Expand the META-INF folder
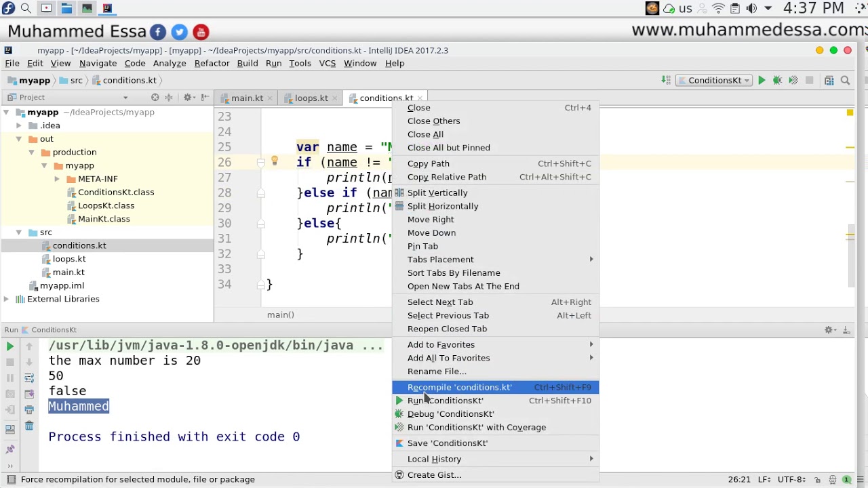 [57, 179]
